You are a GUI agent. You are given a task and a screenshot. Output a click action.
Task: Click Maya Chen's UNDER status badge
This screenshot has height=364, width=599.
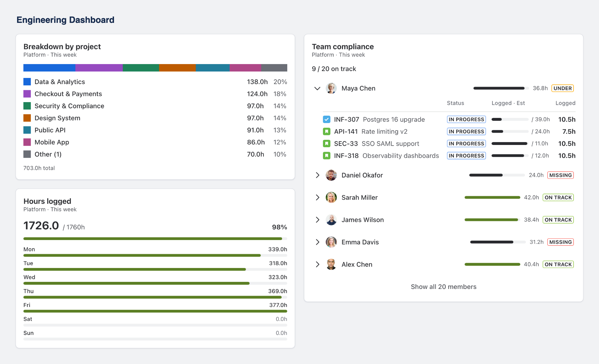click(x=563, y=88)
